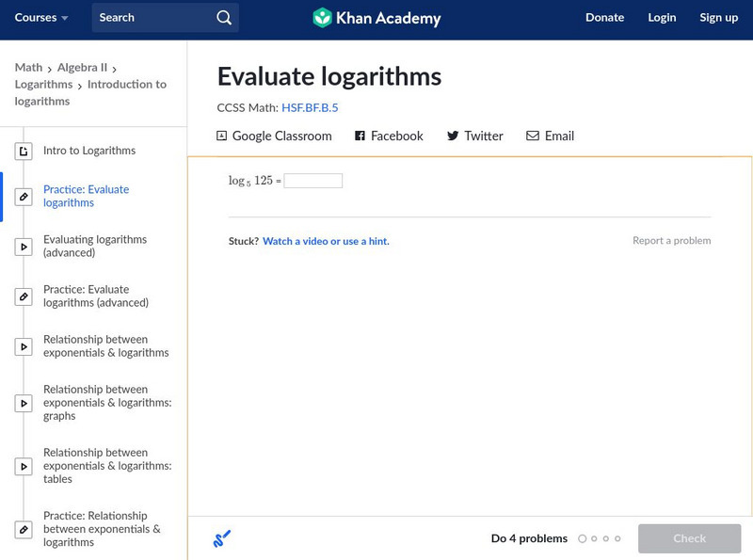This screenshot has height=560, width=753.
Task: Click the Donate menu item
Action: 604,18
